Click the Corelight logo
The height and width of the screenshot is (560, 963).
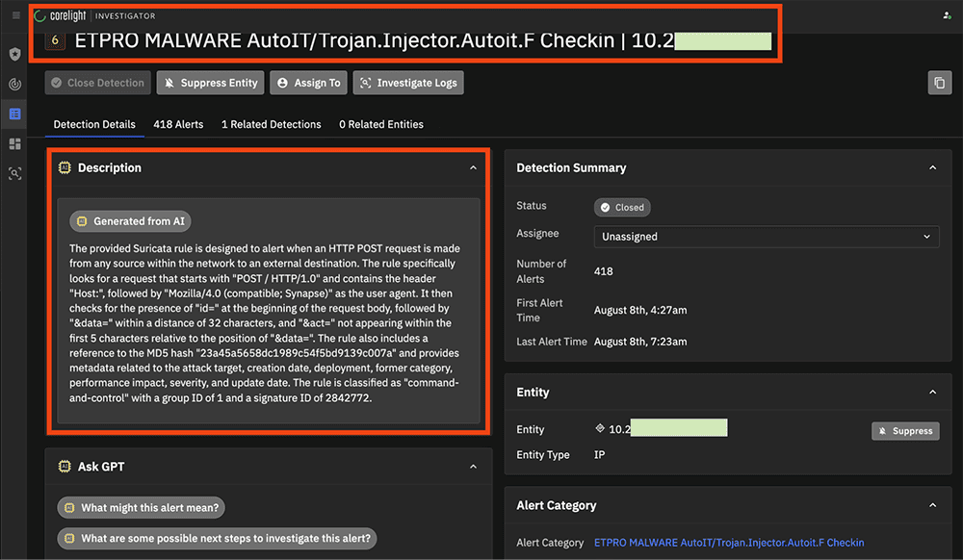(x=65, y=16)
